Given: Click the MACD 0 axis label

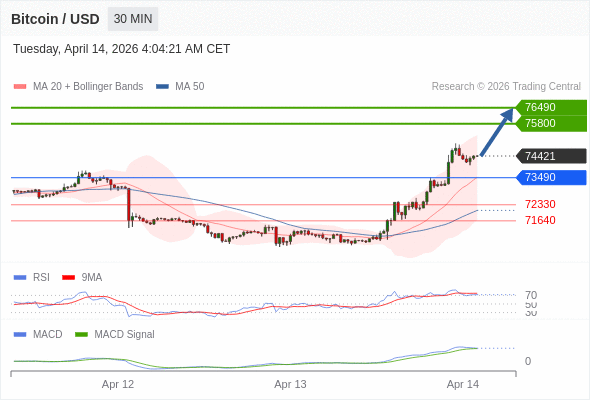Looking at the screenshot, I should (528, 361).
